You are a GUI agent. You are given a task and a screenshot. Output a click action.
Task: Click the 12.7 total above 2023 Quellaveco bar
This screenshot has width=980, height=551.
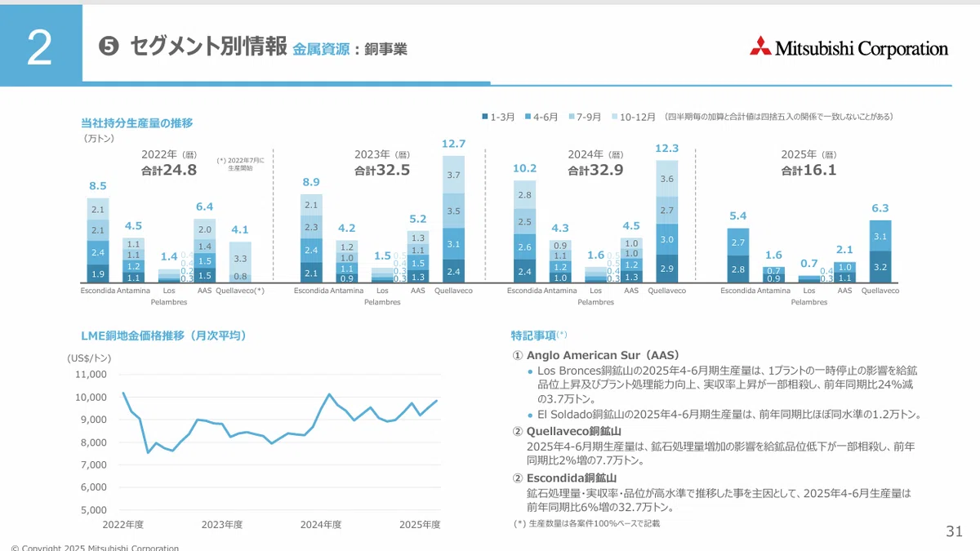453,144
